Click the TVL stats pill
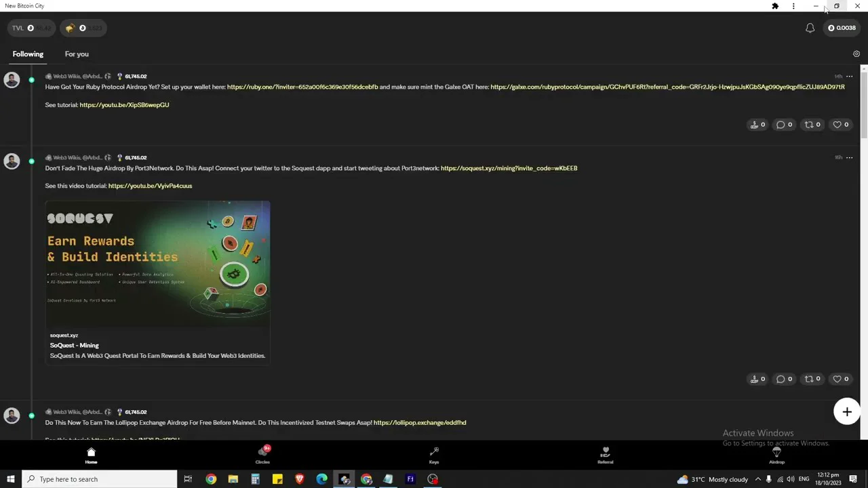The height and width of the screenshot is (488, 868). pyautogui.click(x=31, y=28)
